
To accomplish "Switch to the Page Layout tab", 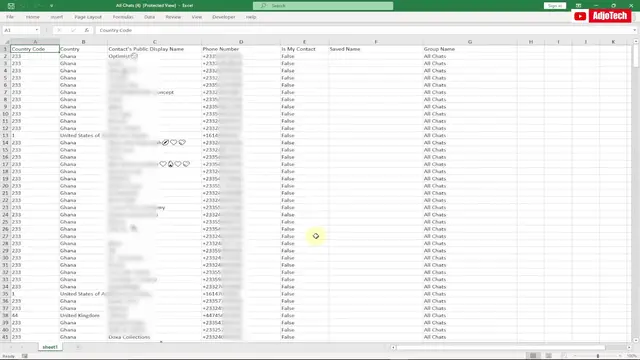I will (88, 17).
